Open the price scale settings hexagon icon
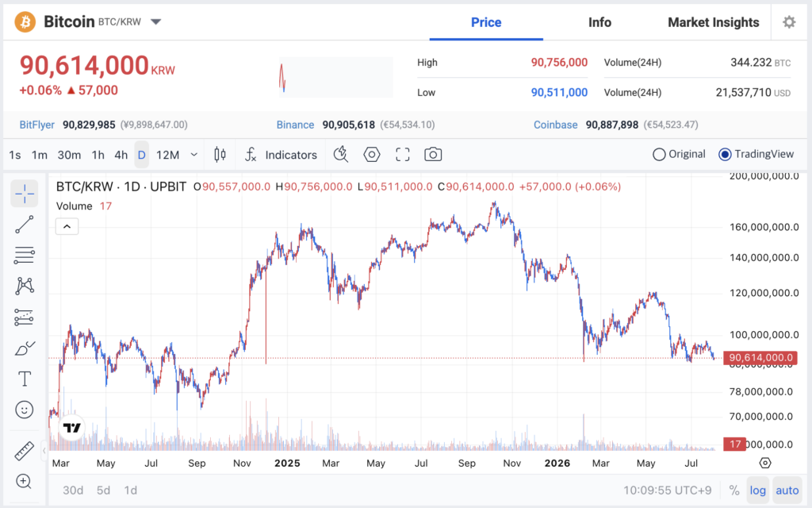Viewport: 812px width, 508px height. [765, 463]
